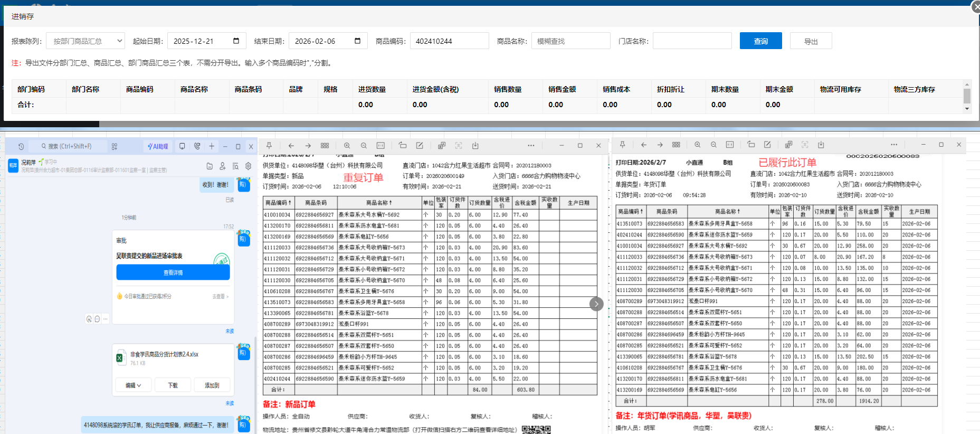Open the AI助理 assistant
Viewport: 980px width, 434px height.
(x=158, y=146)
